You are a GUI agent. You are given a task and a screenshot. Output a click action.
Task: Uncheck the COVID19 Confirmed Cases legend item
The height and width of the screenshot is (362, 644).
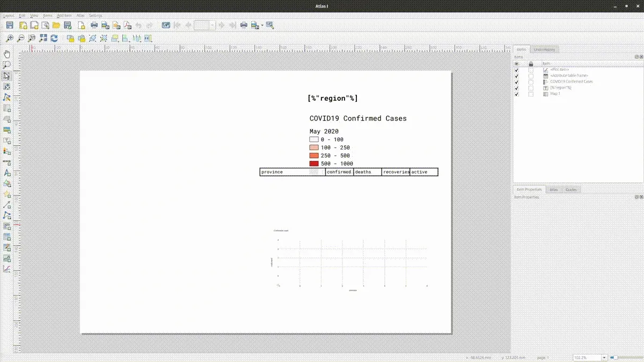tap(516, 82)
